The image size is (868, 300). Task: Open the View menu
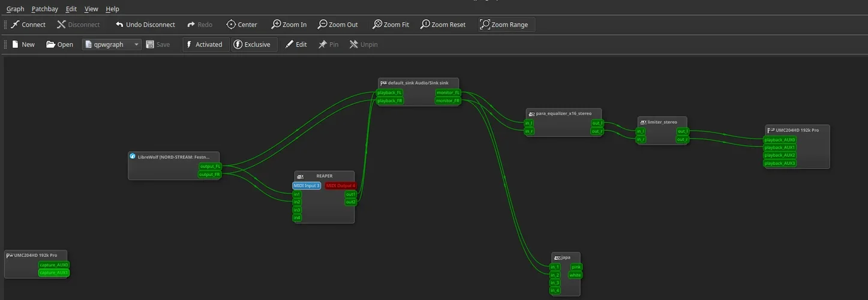point(91,9)
